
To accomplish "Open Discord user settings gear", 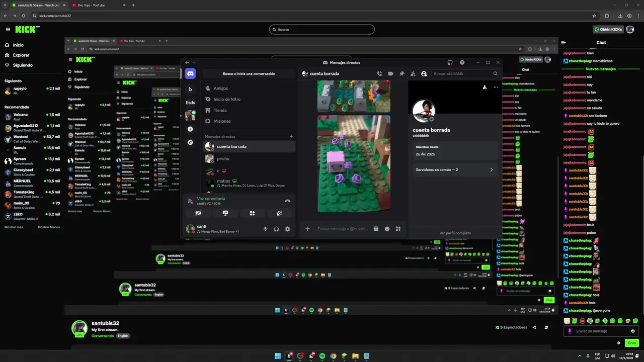I will coord(287,229).
